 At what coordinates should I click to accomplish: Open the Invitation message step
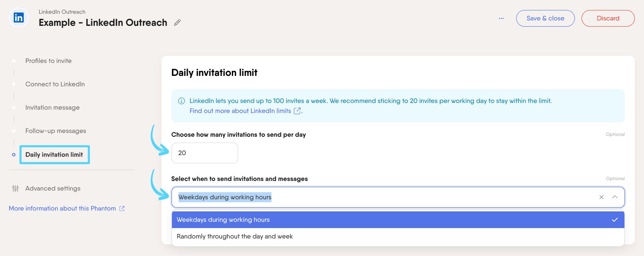pyautogui.click(x=52, y=108)
